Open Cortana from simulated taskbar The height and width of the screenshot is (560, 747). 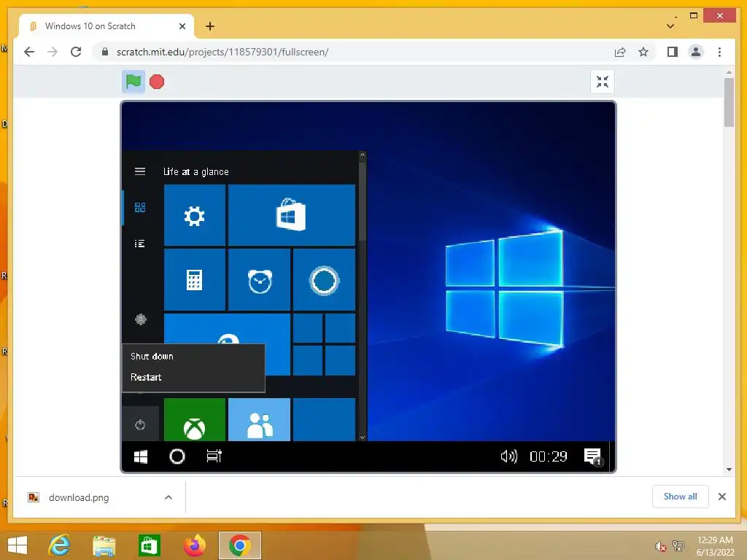coord(177,456)
